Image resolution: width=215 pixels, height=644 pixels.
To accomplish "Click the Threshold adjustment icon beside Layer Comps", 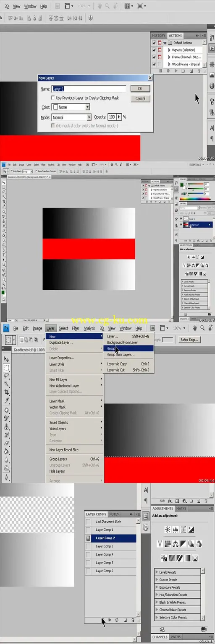I will click(x=179, y=558).
